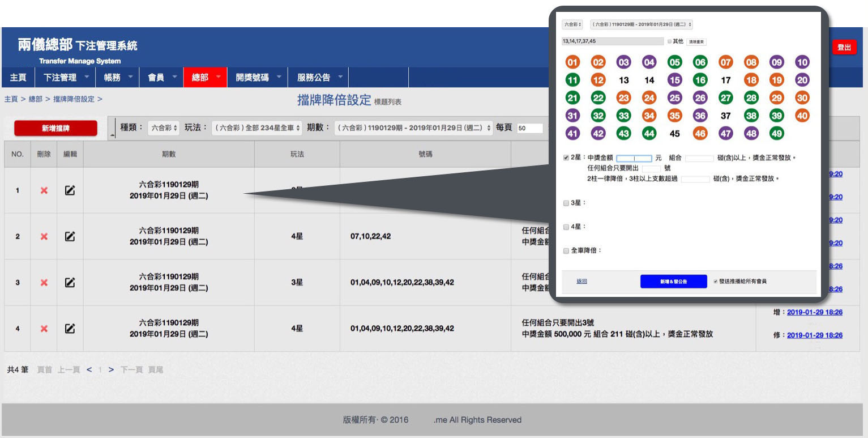This screenshot has height=438, width=868.
Task: Expand the 玩法 selection dropdown
Action: (256, 128)
